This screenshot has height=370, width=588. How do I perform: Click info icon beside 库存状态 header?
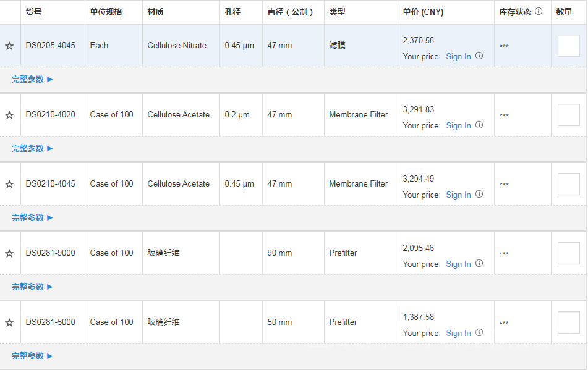(x=539, y=12)
